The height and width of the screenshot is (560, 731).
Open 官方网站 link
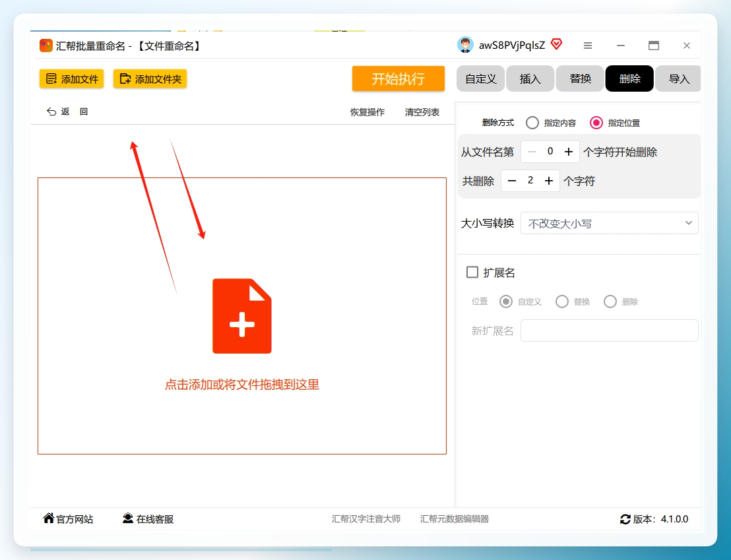coord(75,519)
